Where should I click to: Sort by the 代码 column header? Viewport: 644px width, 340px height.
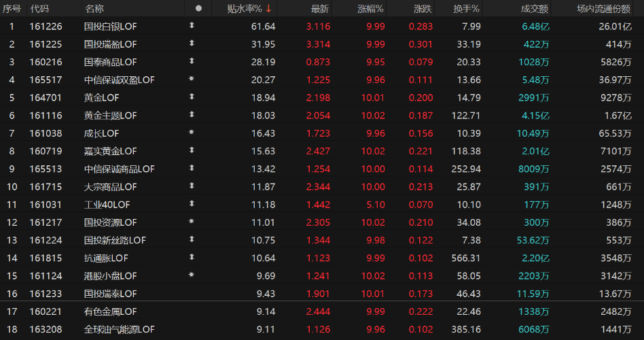click(x=39, y=8)
